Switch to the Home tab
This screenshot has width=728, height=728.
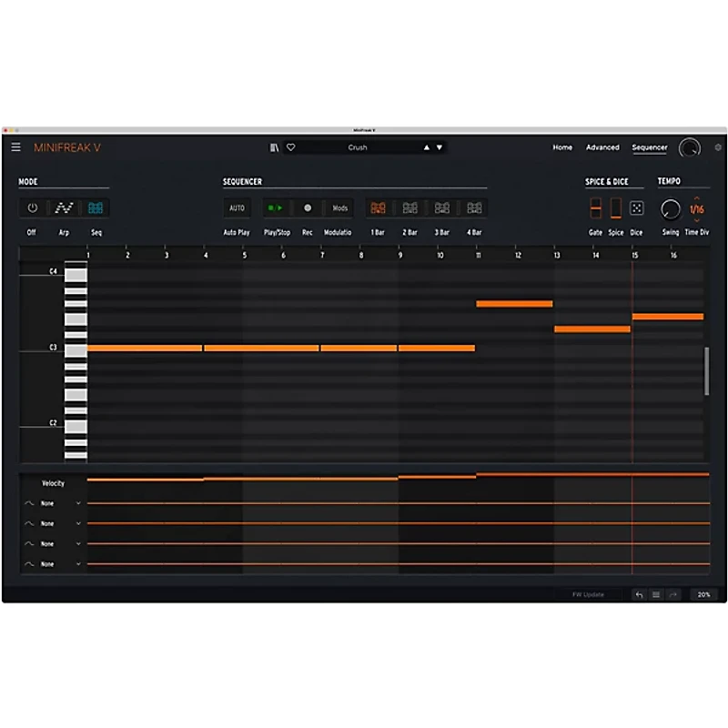pyautogui.click(x=562, y=147)
